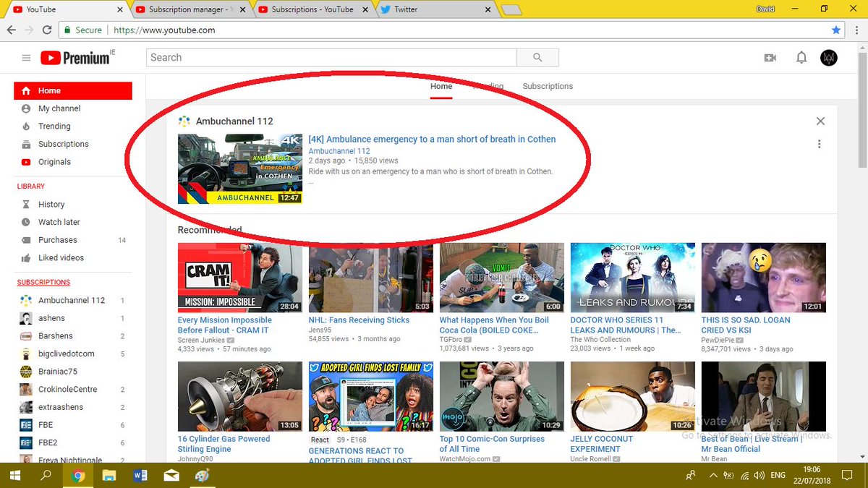Viewport: 868px width, 488px height.
Task: Play the Boiled Coke challenge thumbnail
Action: 502,278
